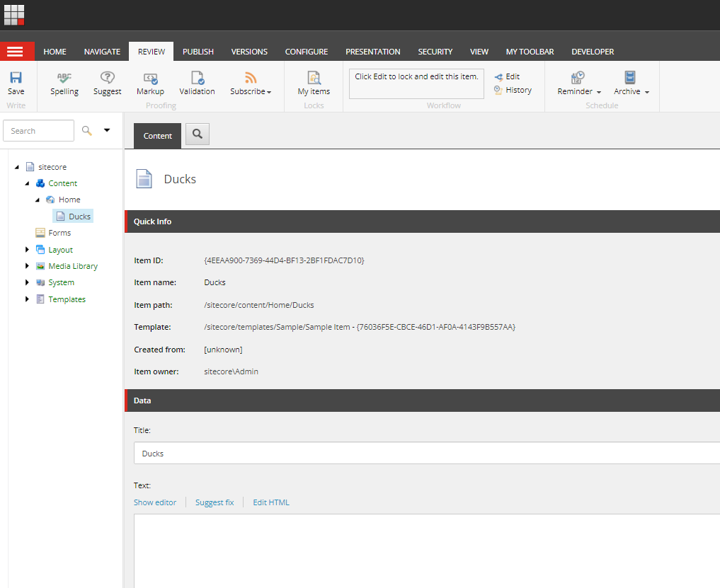
Task: Select the Forms item in tree
Action: coord(59,233)
